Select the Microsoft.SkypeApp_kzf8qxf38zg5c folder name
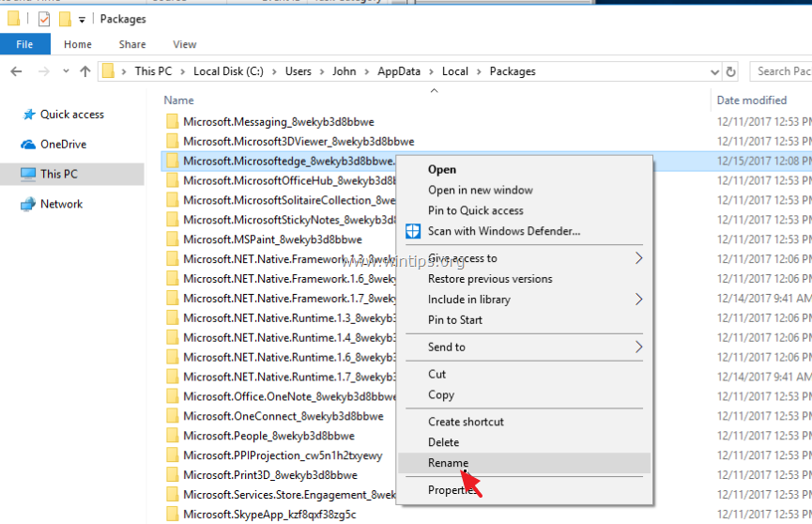This screenshot has width=812, height=524. pyautogui.click(x=269, y=515)
